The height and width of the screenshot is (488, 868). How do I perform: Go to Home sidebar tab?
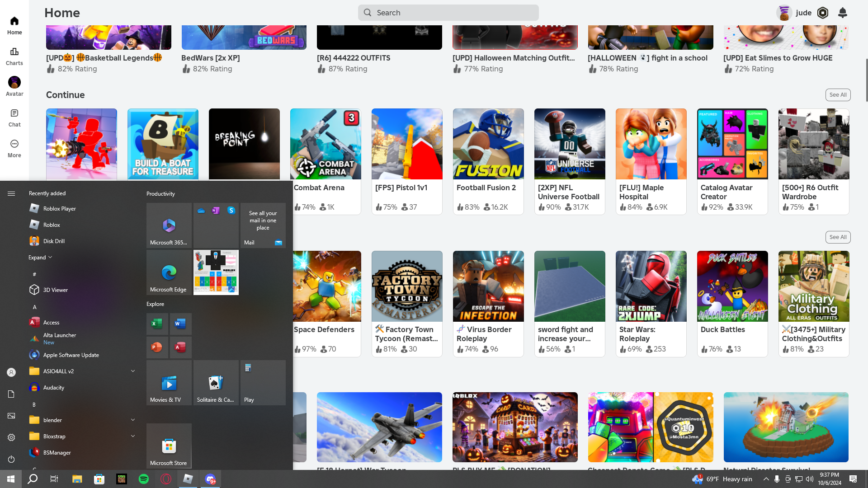click(x=14, y=25)
